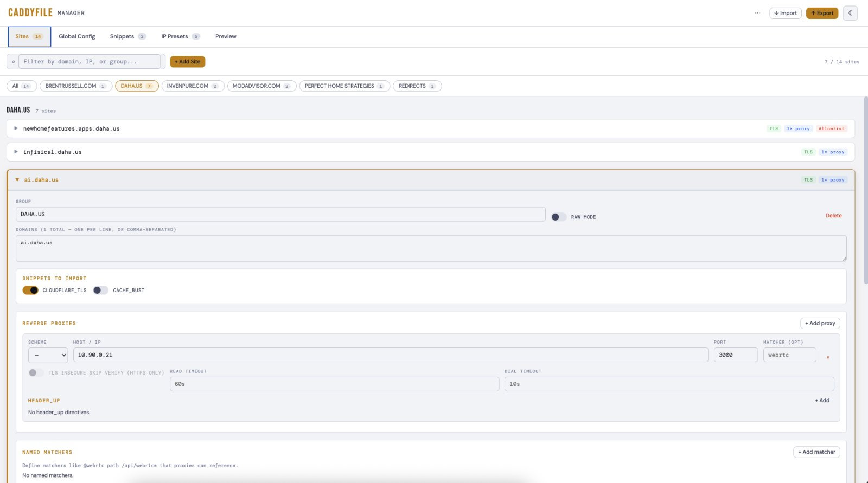
Task: Open the IP Presets tab
Action: pos(181,36)
